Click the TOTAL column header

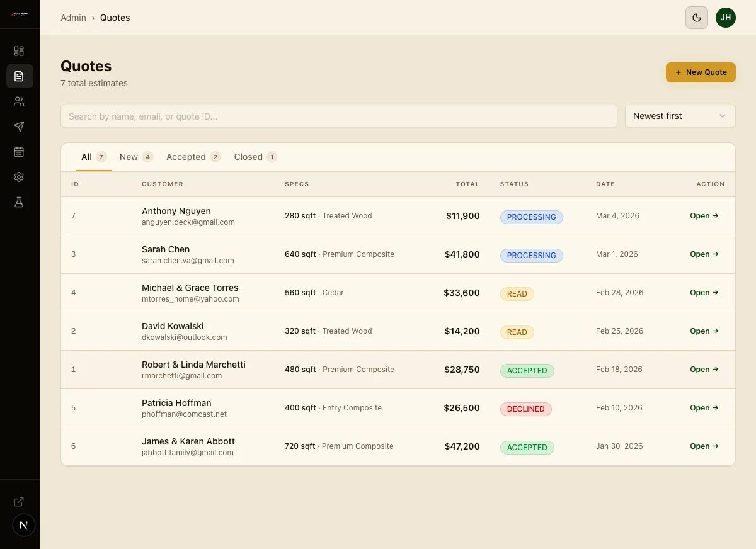[467, 184]
